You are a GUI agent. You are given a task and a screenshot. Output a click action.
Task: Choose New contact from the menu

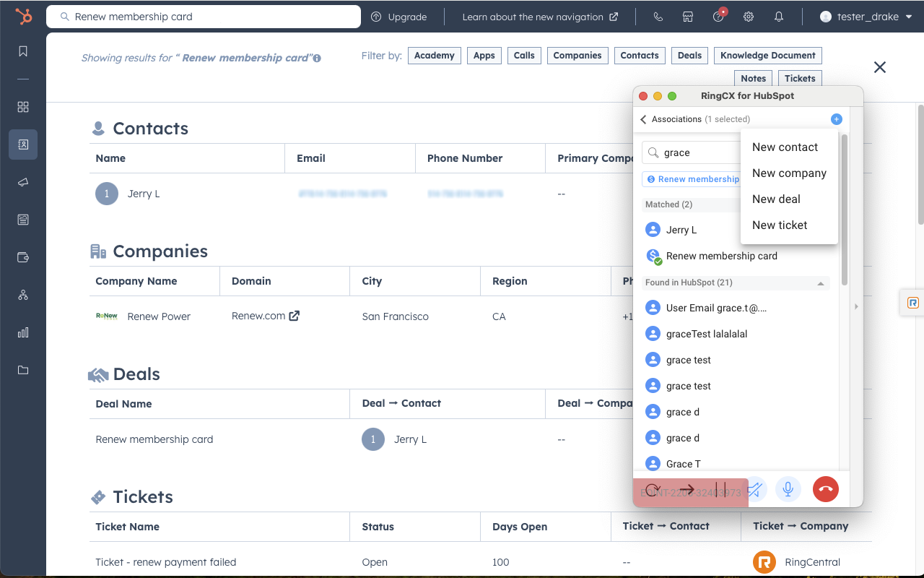(785, 147)
